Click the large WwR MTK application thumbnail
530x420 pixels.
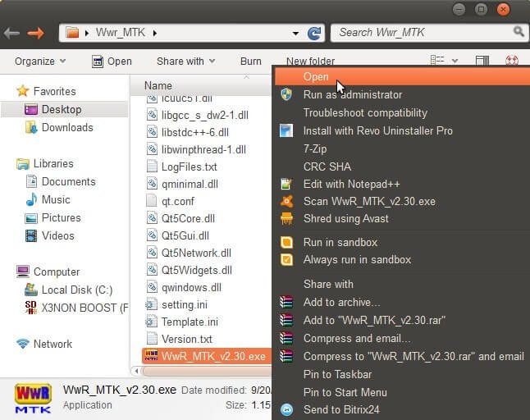[33, 396]
